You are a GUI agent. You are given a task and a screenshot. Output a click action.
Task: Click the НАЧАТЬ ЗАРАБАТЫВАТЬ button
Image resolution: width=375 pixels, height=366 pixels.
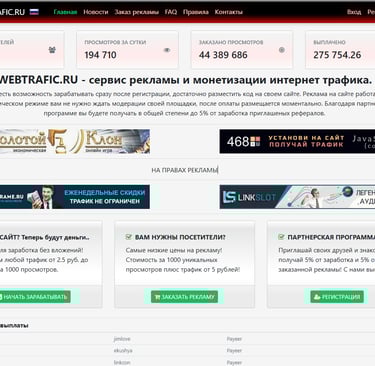[34, 297]
